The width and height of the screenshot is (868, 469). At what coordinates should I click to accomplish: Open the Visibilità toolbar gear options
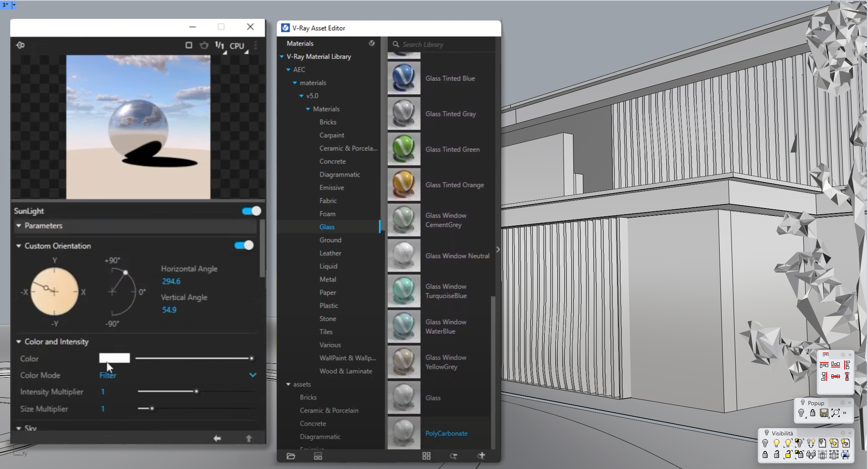pos(843,433)
